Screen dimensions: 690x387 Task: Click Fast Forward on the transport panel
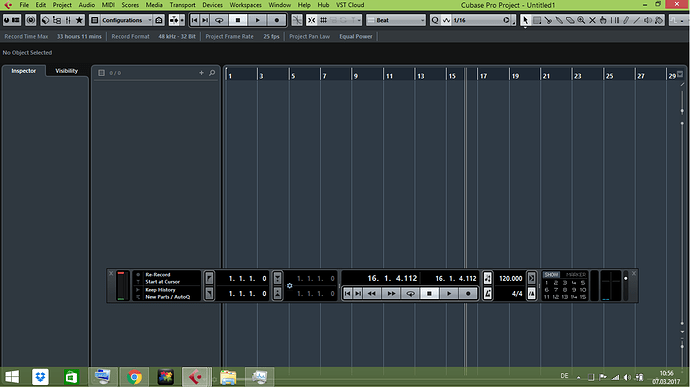pyautogui.click(x=391, y=294)
